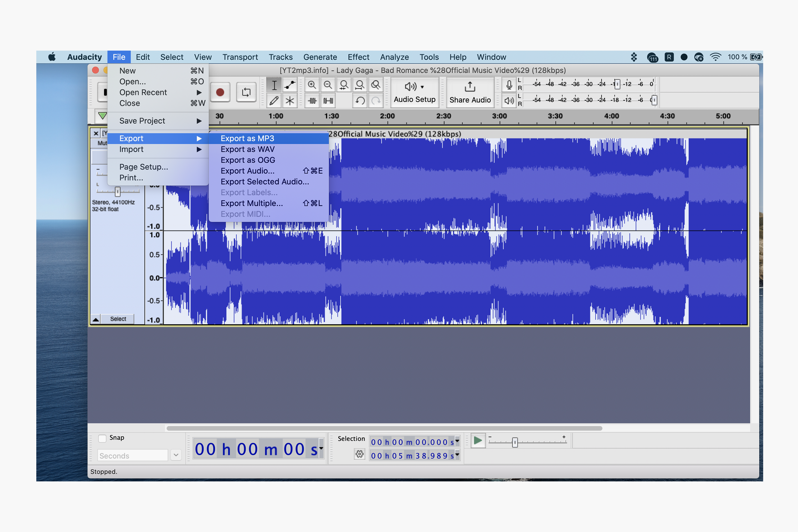Click the selection toolbar gear icon

[359, 454]
